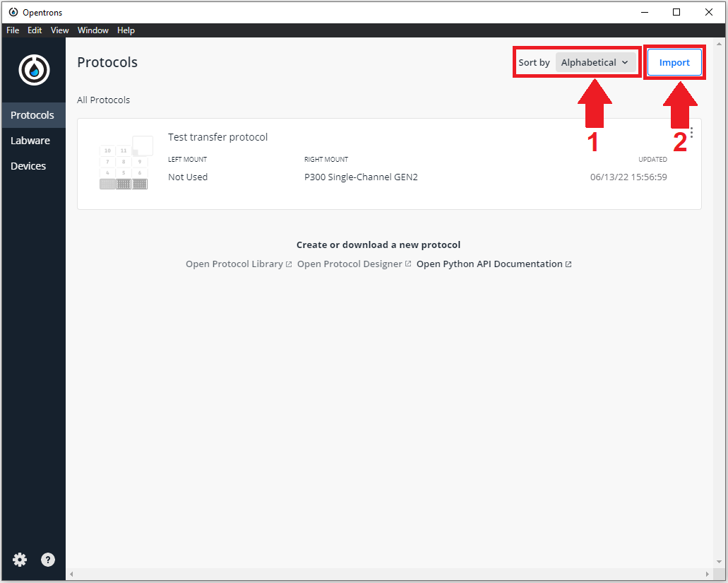
Task: Click the updated date 06/13/22 15:56:59
Action: (628, 177)
